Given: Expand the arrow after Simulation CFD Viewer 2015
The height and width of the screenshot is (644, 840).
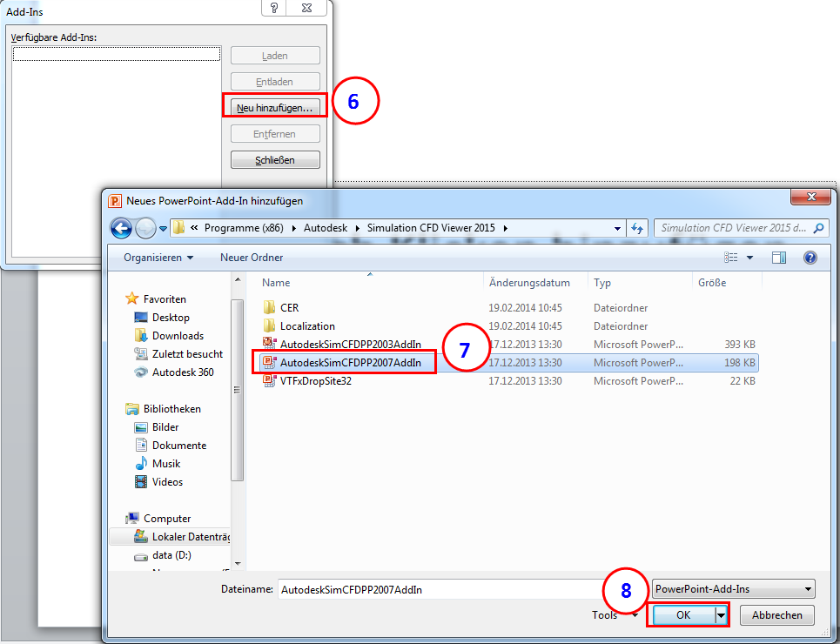Looking at the screenshot, I should (505, 228).
